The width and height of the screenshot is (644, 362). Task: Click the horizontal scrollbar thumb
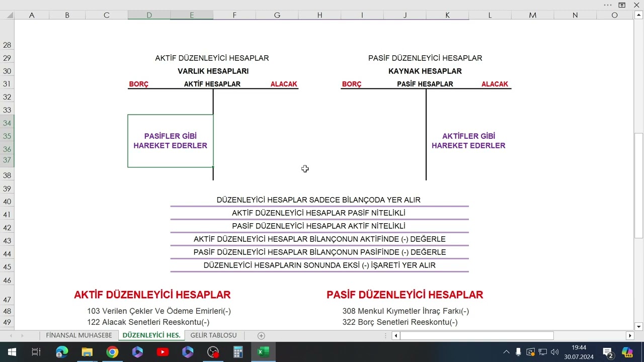(477, 335)
